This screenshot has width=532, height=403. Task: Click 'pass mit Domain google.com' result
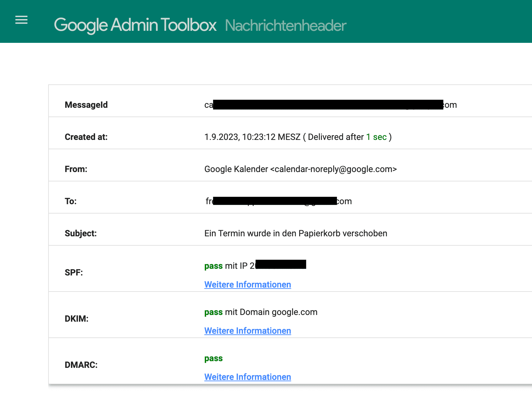tap(261, 312)
